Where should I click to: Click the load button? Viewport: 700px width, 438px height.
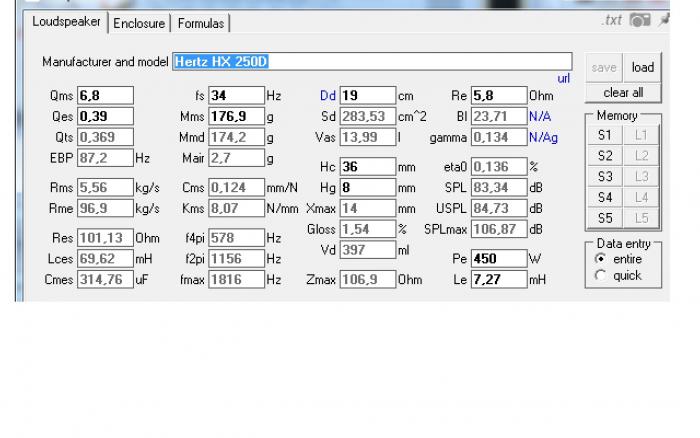[x=642, y=67]
